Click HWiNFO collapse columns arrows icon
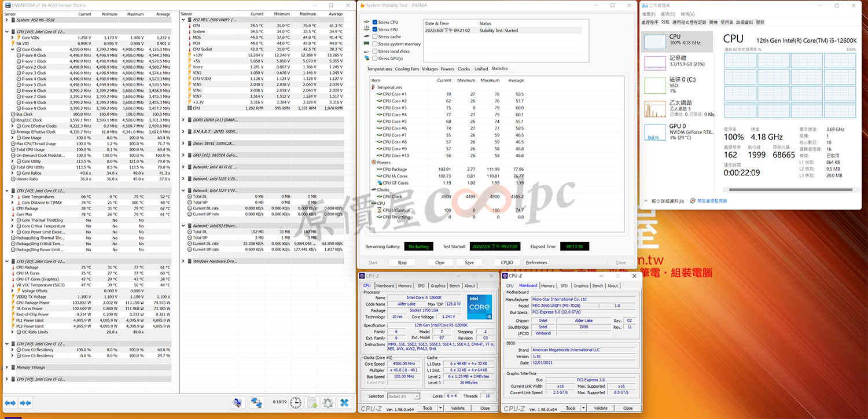This screenshot has width=868, height=419. (25, 402)
